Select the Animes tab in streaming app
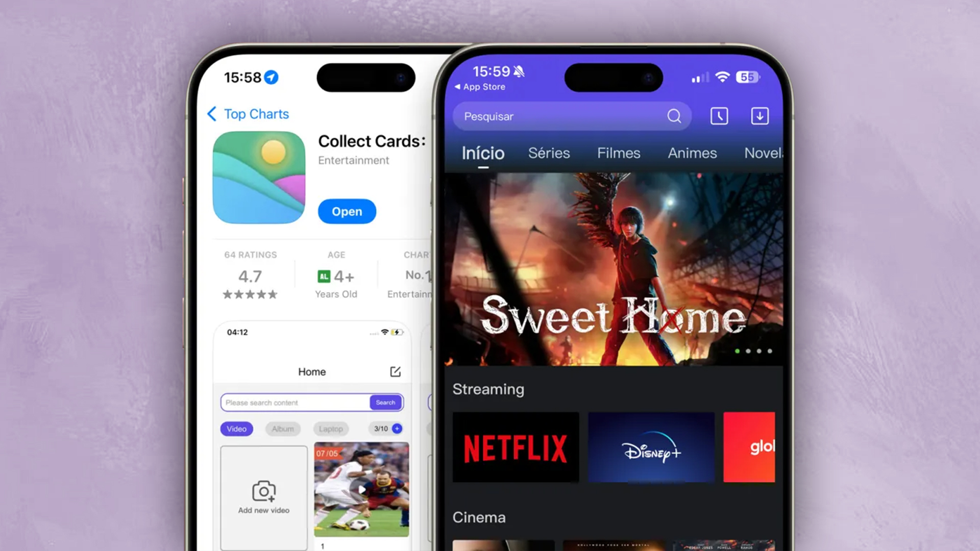Viewport: 980px width, 551px height. (691, 153)
